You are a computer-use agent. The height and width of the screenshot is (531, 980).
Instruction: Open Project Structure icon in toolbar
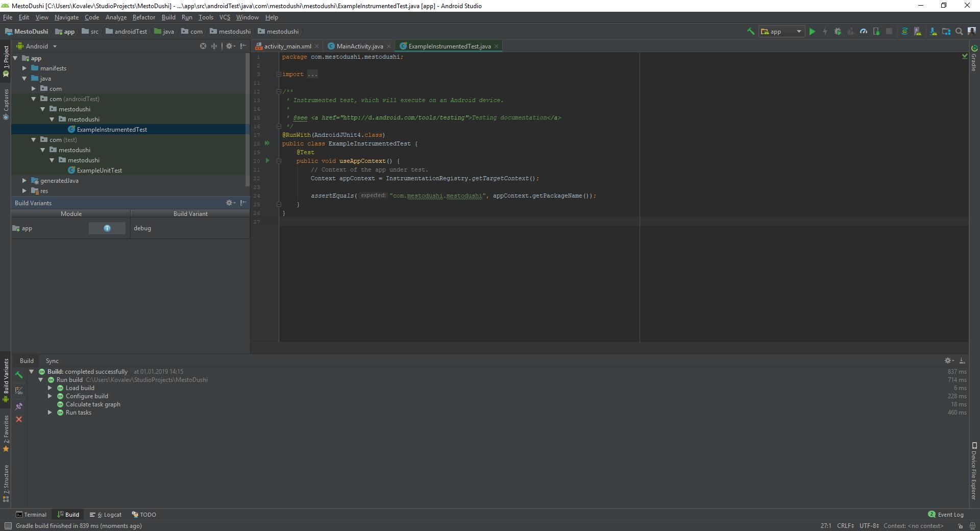[946, 32]
